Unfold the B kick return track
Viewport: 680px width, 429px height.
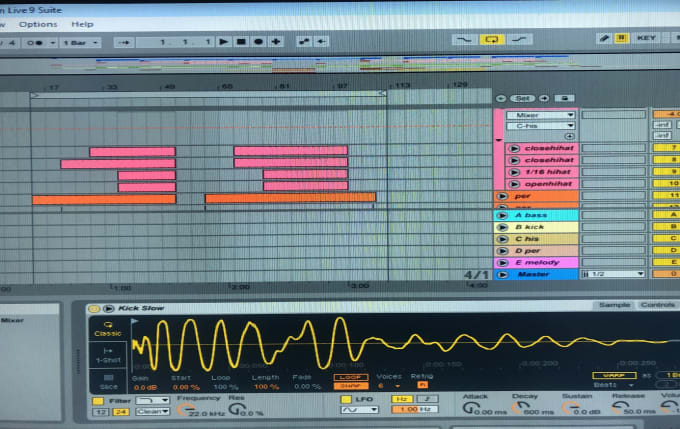(x=502, y=227)
